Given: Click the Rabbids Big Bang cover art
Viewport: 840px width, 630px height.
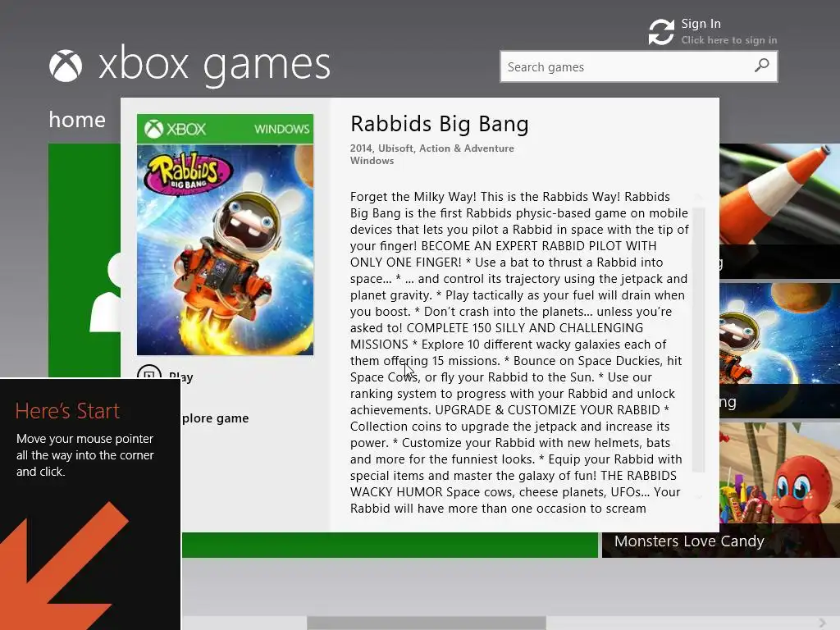Looking at the screenshot, I should tap(225, 235).
